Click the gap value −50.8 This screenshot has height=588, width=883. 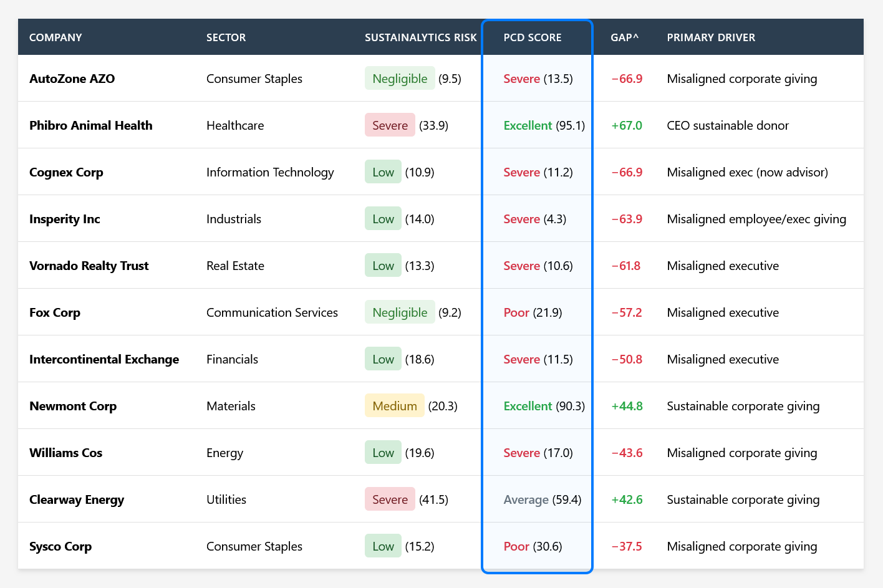click(627, 359)
